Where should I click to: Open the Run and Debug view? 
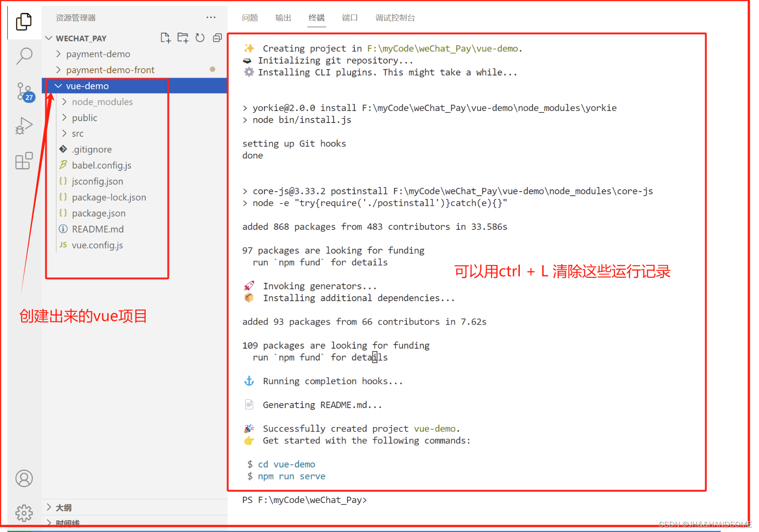pyautogui.click(x=24, y=125)
